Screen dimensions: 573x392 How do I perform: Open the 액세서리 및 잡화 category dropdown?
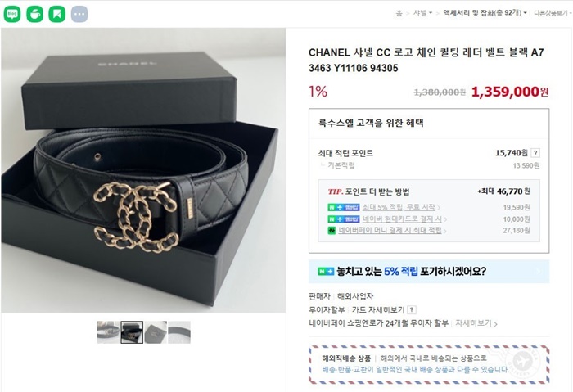[x=485, y=13]
